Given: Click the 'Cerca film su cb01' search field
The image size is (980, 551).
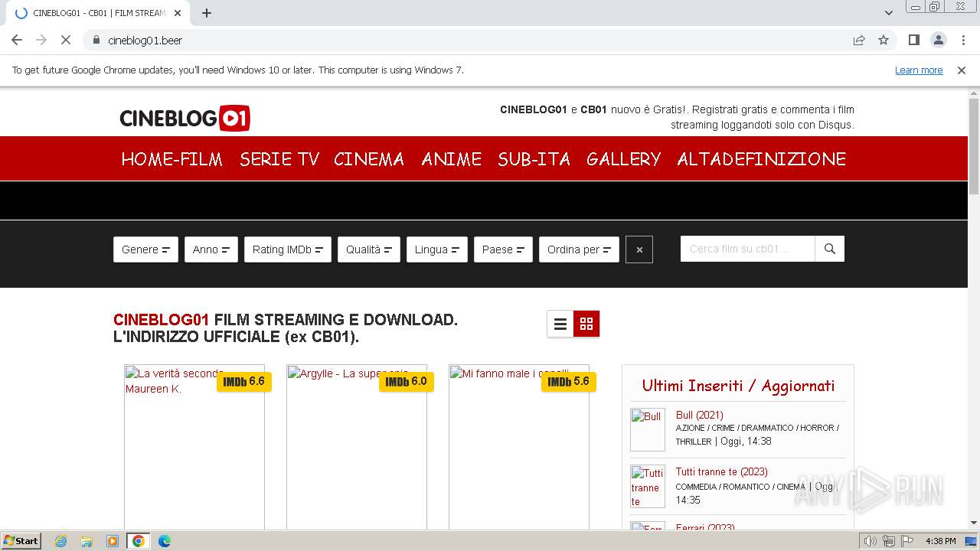Looking at the screenshot, I should point(748,249).
